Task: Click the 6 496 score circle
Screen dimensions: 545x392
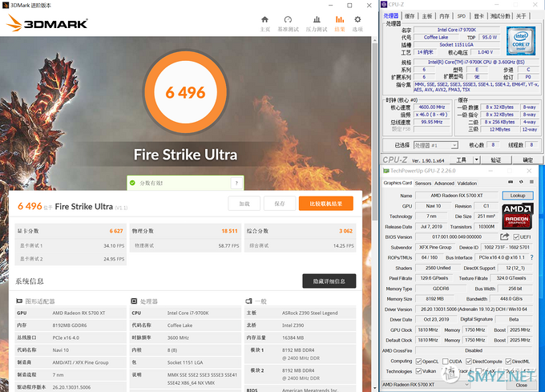Action: coord(185,92)
